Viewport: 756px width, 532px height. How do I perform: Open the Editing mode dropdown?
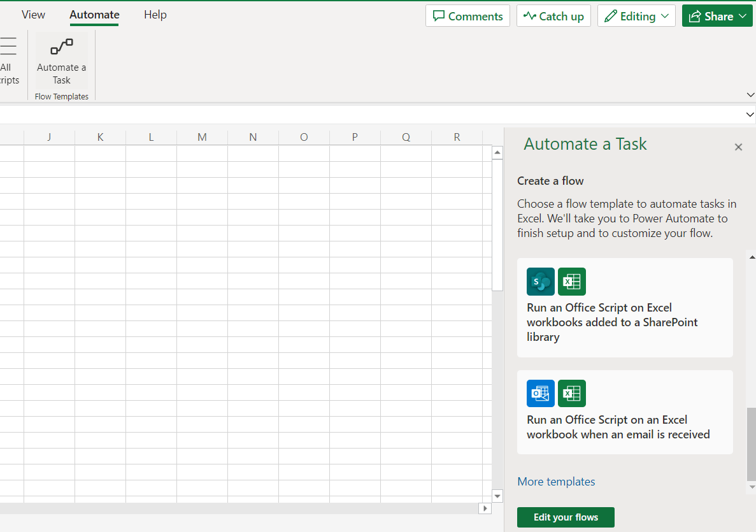tap(636, 16)
